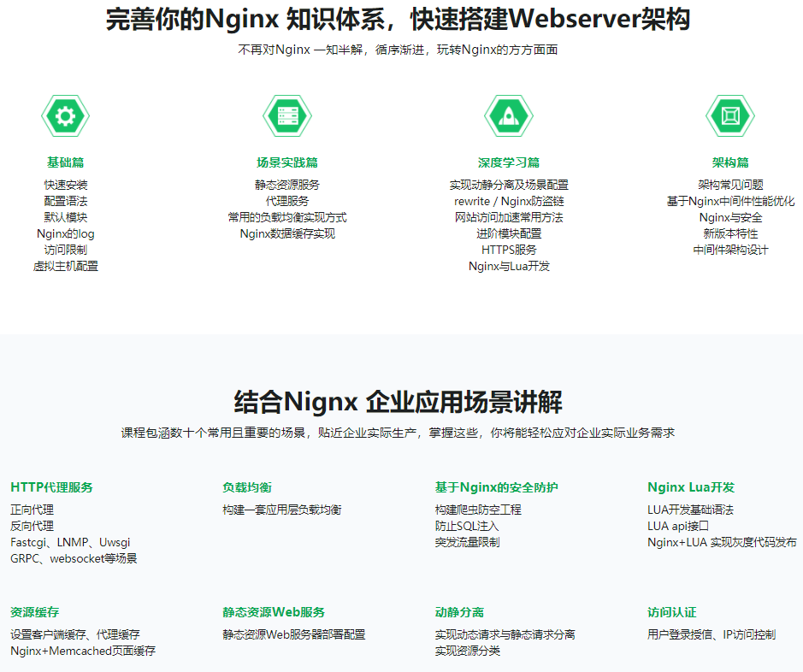Image resolution: width=803 pixels, height=672 pixels.
Task: Select the 架构篇 heading
Action: (x=730, y=162)
